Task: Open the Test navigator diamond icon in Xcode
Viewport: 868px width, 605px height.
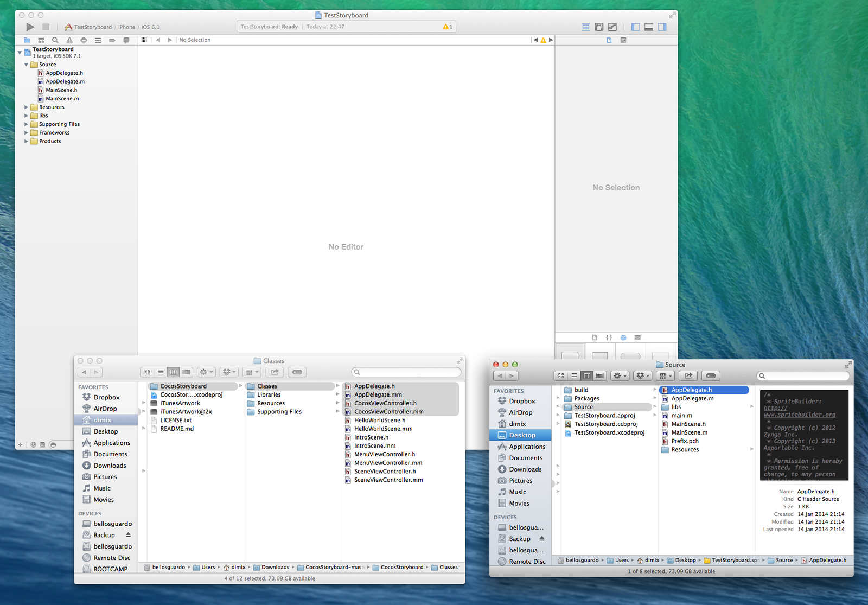Action: (x=84, y=40)
